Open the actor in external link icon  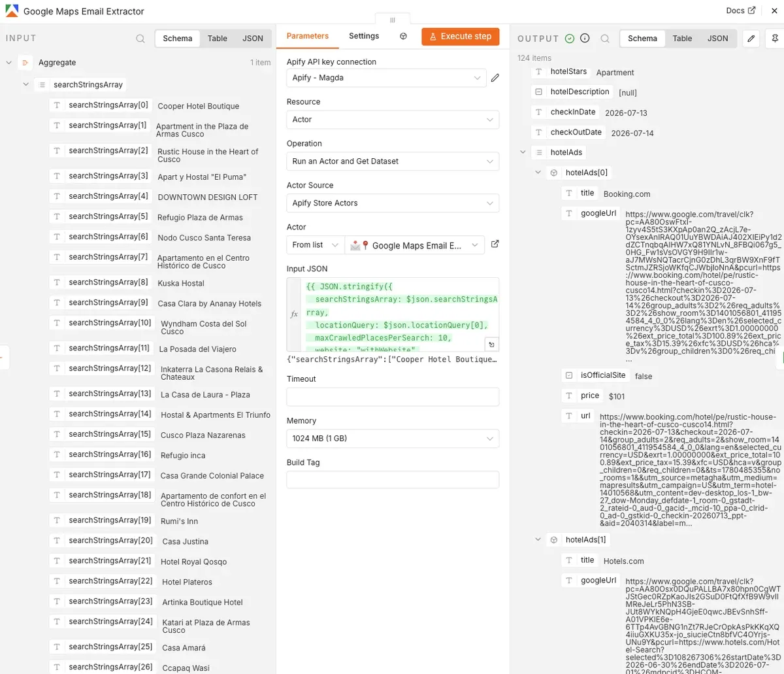[495, 244]
